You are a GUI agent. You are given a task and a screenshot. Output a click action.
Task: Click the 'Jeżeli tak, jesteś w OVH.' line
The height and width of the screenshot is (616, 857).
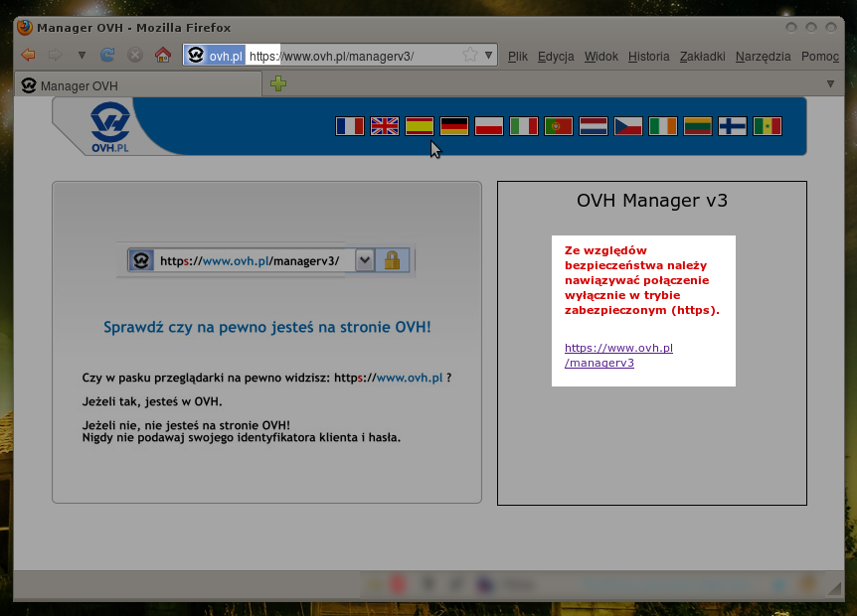(x=152, y=401)
